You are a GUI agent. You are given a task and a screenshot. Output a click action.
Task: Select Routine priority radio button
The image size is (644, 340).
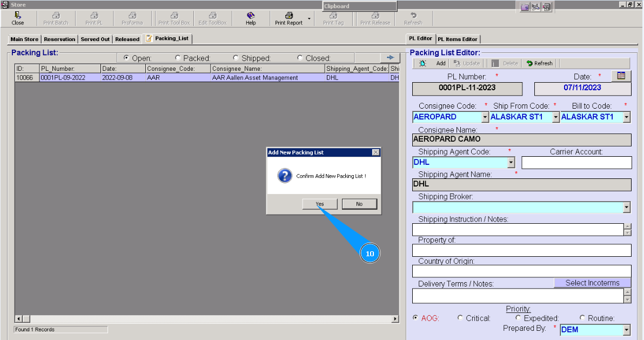[x=582, y=318]
